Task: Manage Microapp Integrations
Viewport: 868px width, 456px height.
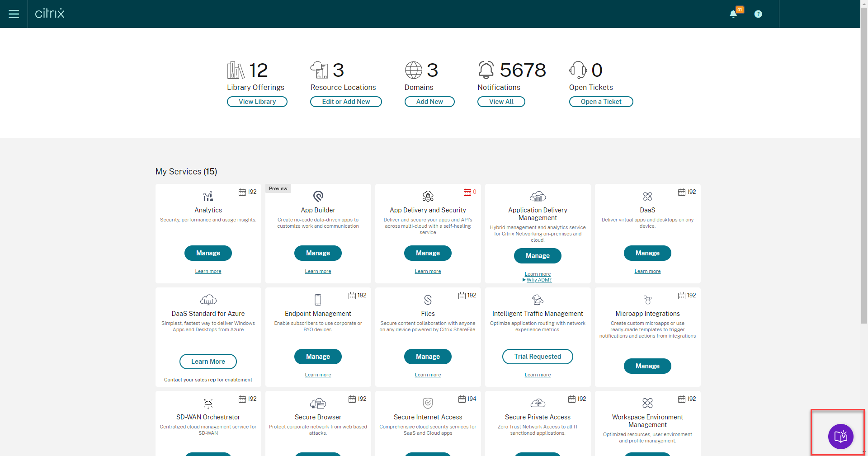Action: click(x=647, y=366)
